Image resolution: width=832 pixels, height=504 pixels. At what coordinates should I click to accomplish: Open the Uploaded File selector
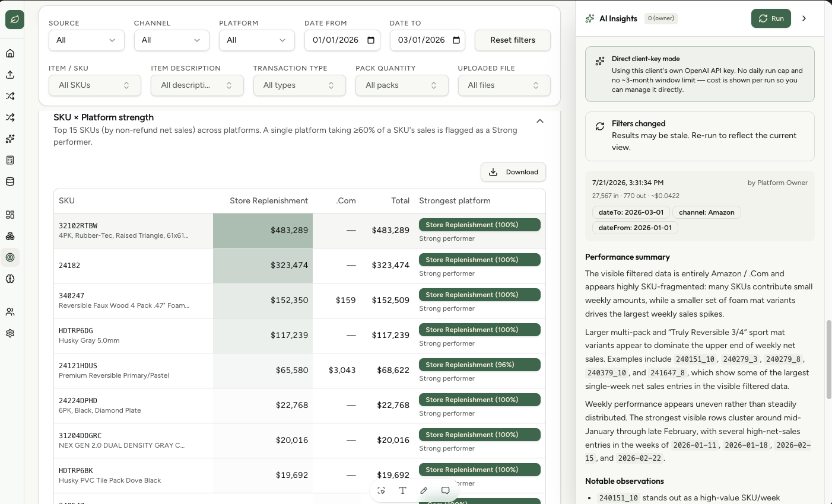[x=504, y=85]
